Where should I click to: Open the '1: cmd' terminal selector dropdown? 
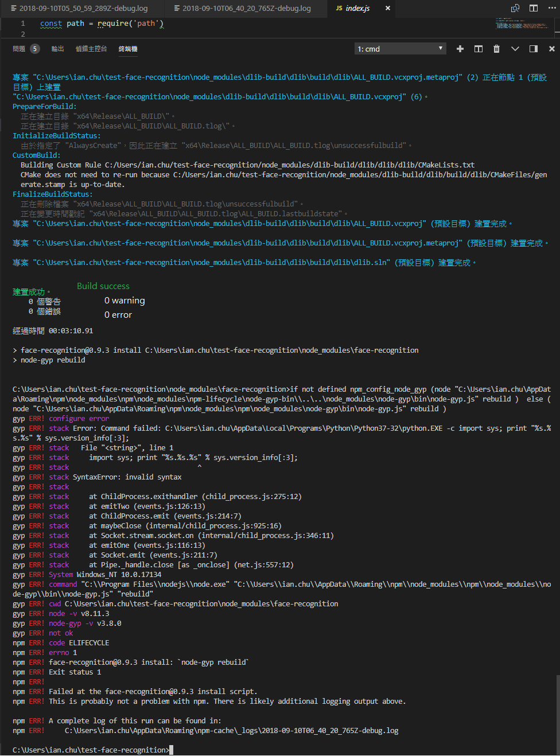click(400, 49)
